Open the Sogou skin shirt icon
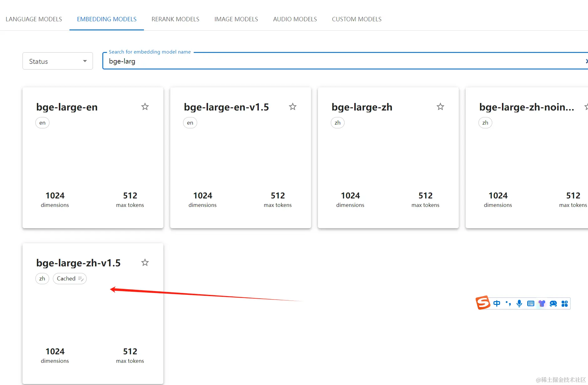588x385 pixels. tap(542, 303)
